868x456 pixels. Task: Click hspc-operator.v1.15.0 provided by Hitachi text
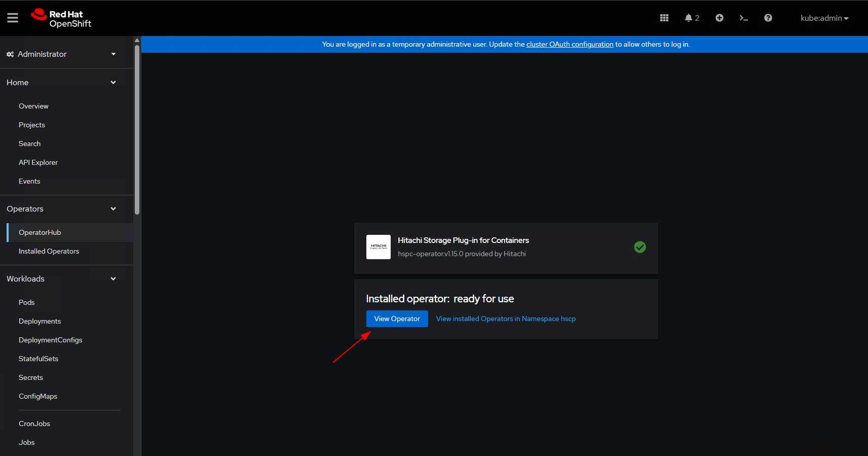click(x=462, y=254)
